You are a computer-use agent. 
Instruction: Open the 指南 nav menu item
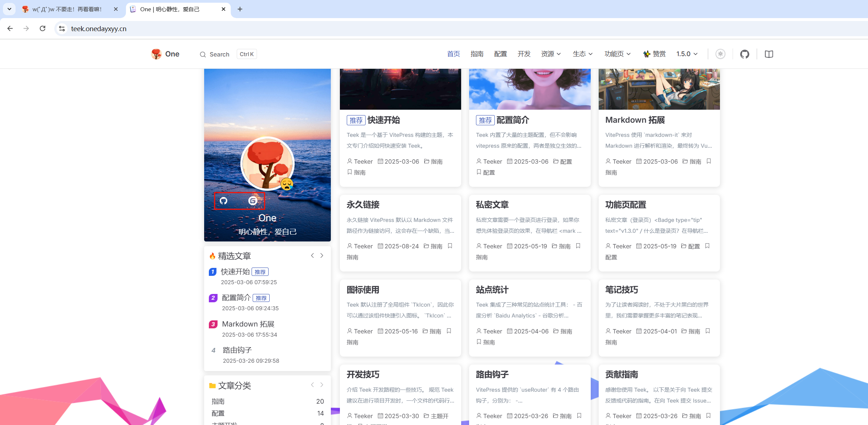(x=477, y=54)
